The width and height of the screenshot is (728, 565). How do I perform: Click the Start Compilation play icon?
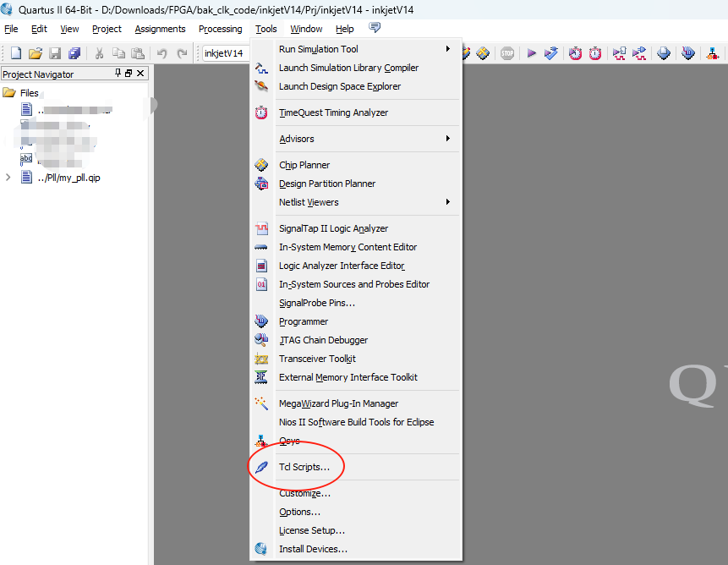pyautogui.click(x=532, y=53)
